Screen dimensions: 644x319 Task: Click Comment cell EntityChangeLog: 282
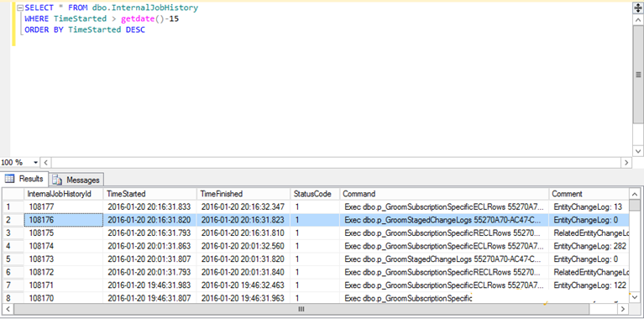pyautogui.click(x=589, y=246)
